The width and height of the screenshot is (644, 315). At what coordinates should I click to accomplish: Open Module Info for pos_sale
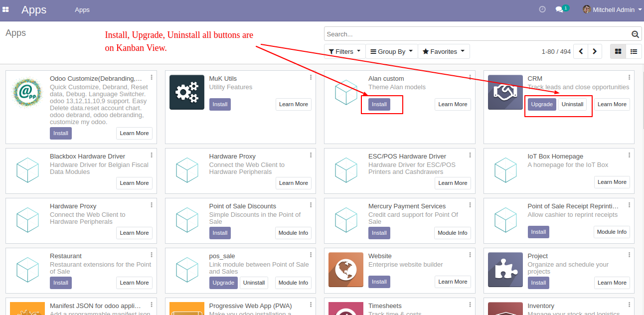294,283
